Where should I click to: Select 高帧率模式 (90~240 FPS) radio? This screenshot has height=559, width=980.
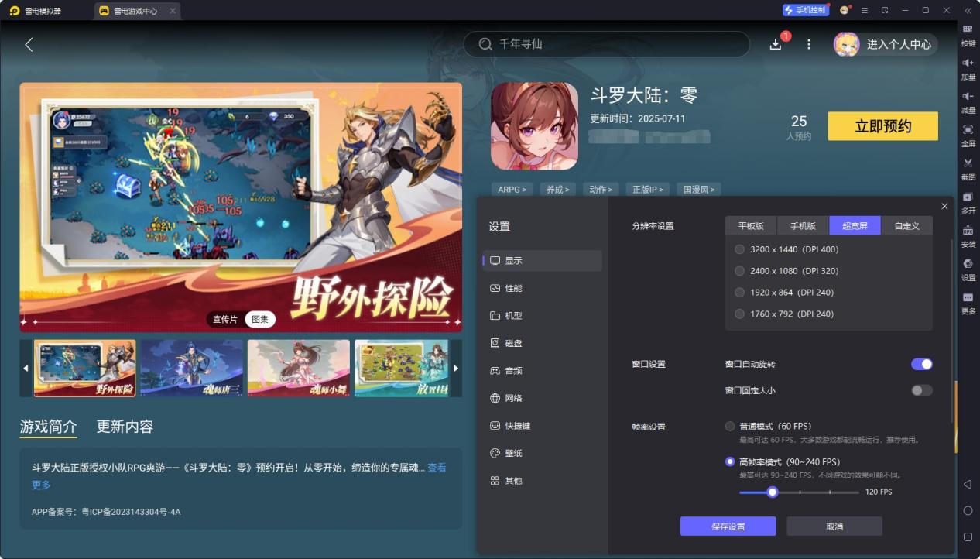(x=730, y=461)
